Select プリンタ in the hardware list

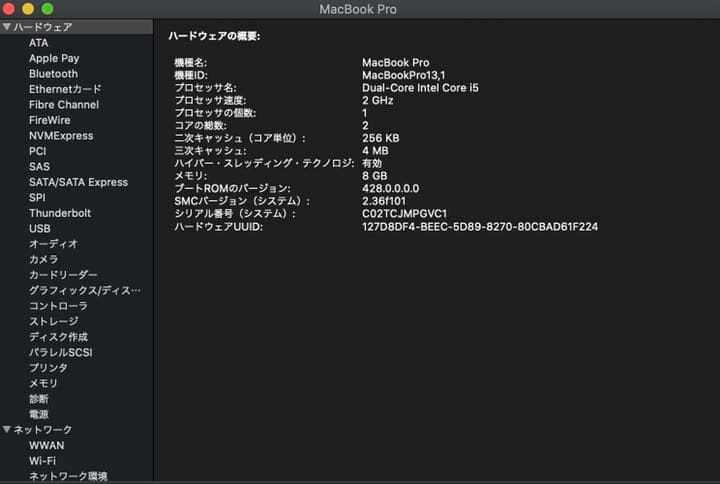pos(48,367)
